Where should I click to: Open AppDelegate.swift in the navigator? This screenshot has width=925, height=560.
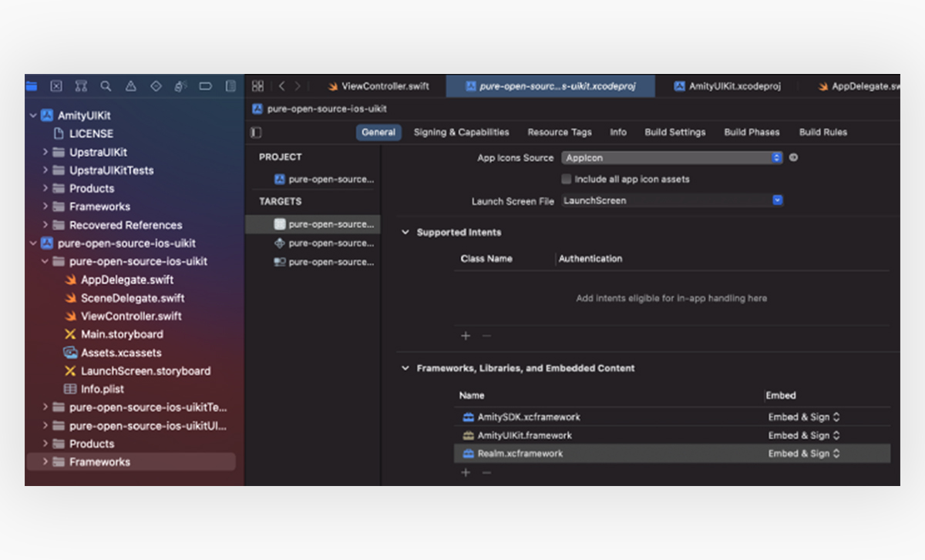click(127, 280)
